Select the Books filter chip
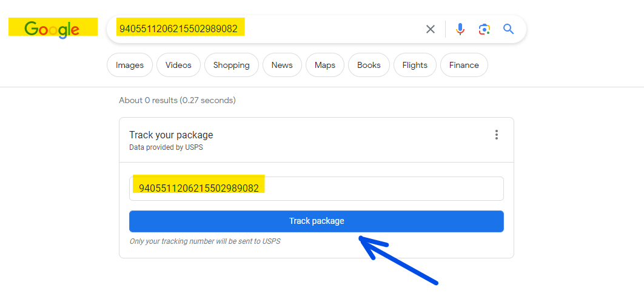 (x=369, y=65)
